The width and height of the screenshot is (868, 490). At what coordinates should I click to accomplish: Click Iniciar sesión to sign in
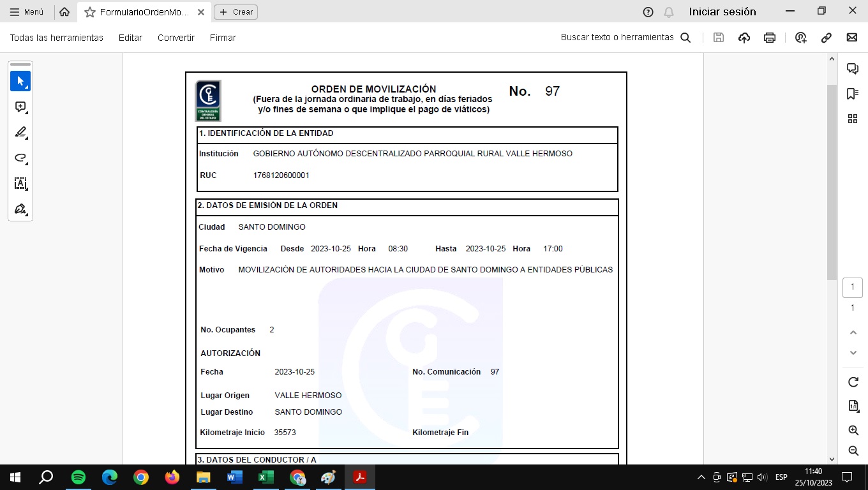[722, 11]
